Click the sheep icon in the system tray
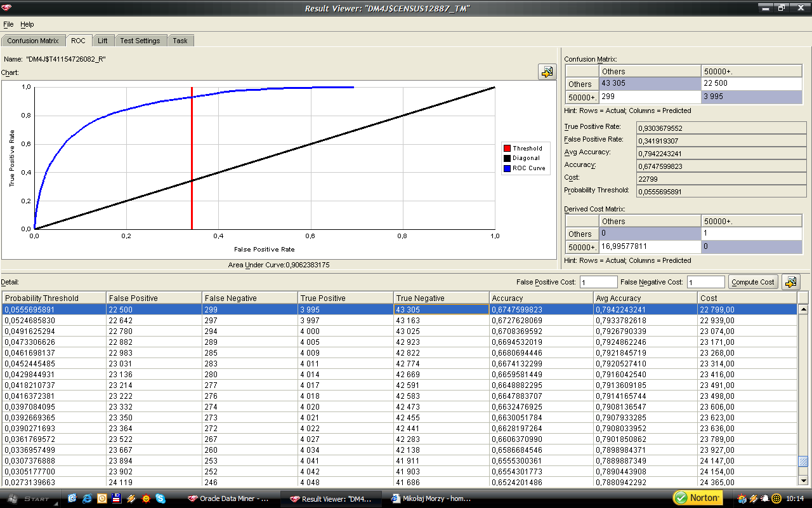 pyautogui.click(x=765, y=498)
